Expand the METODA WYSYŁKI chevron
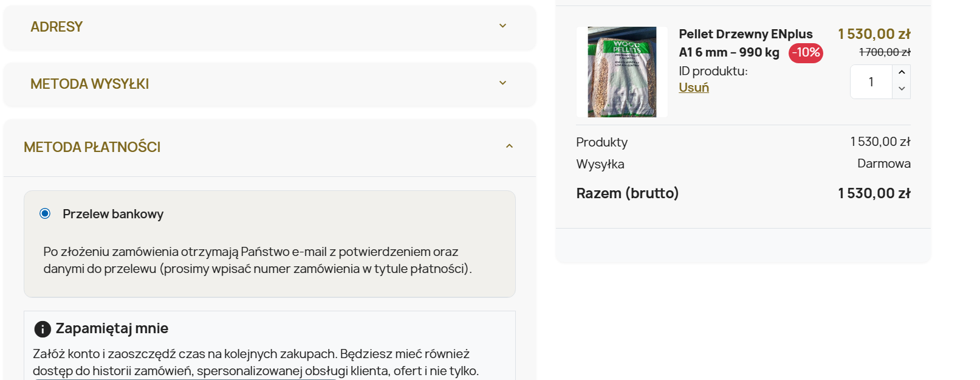980x380 pixels. 502,83
